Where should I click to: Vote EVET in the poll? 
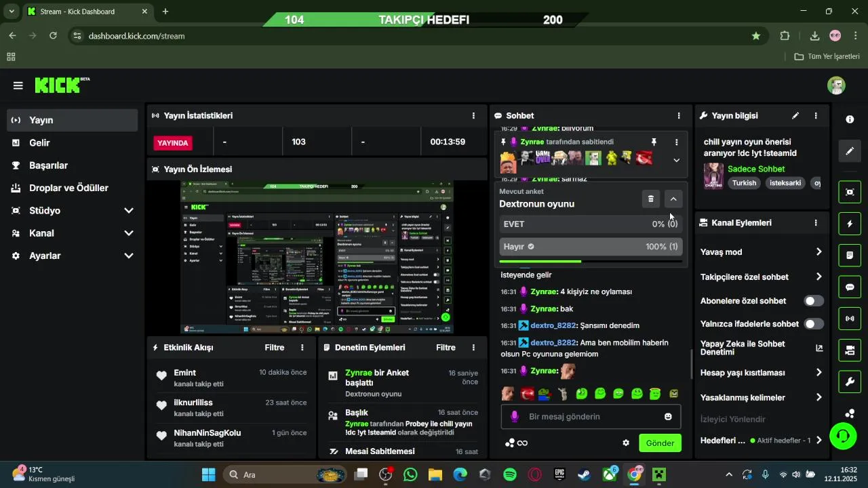point(591,224)
